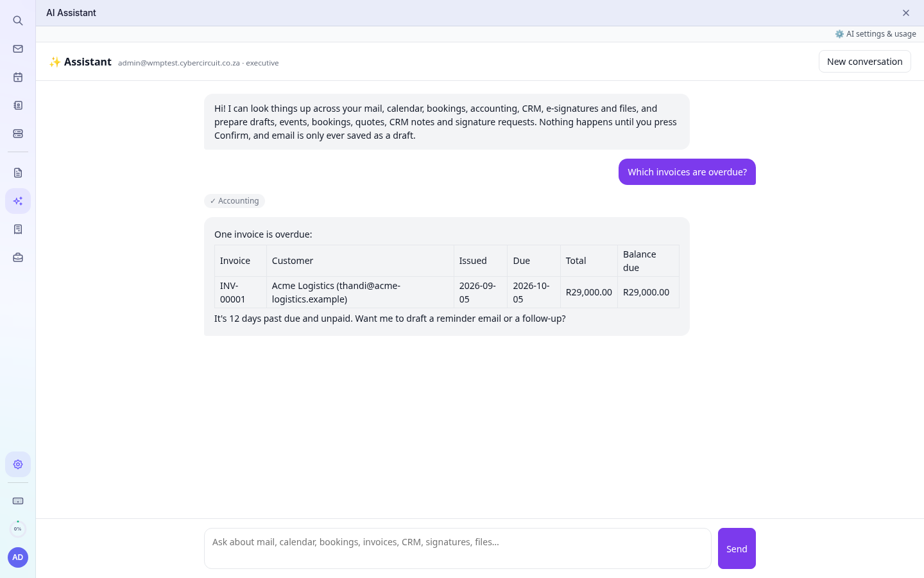Click the 'Invoice' column header
The width and height of the screenshot is (924, 578).
[241, 261]
